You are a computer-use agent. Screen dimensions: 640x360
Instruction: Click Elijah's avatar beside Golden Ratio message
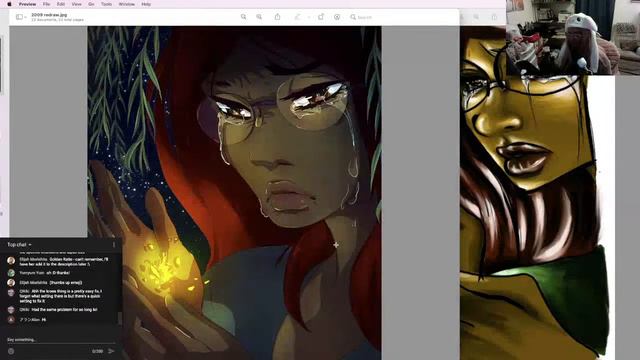(x=11, y=260)
